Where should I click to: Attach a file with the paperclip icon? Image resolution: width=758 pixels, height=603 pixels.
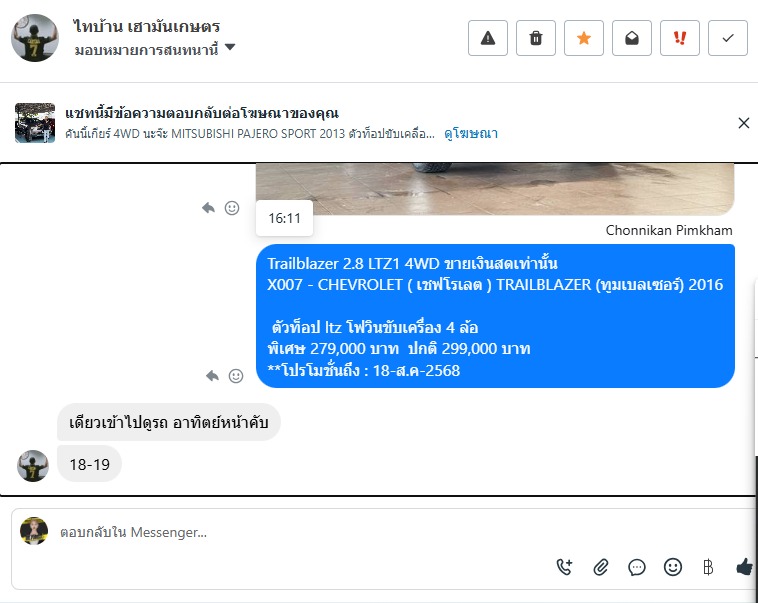click(600, 567)
